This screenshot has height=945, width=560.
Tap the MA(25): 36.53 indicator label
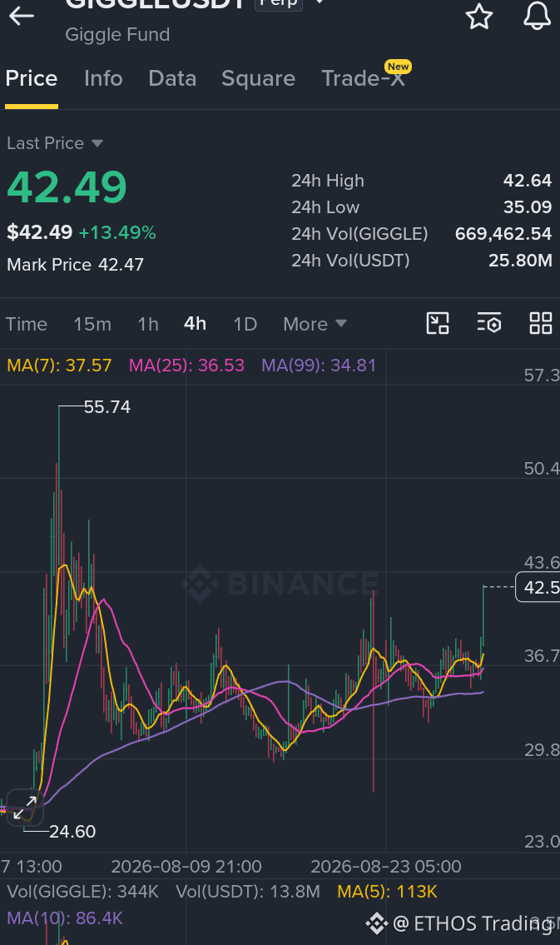point(186,366)
